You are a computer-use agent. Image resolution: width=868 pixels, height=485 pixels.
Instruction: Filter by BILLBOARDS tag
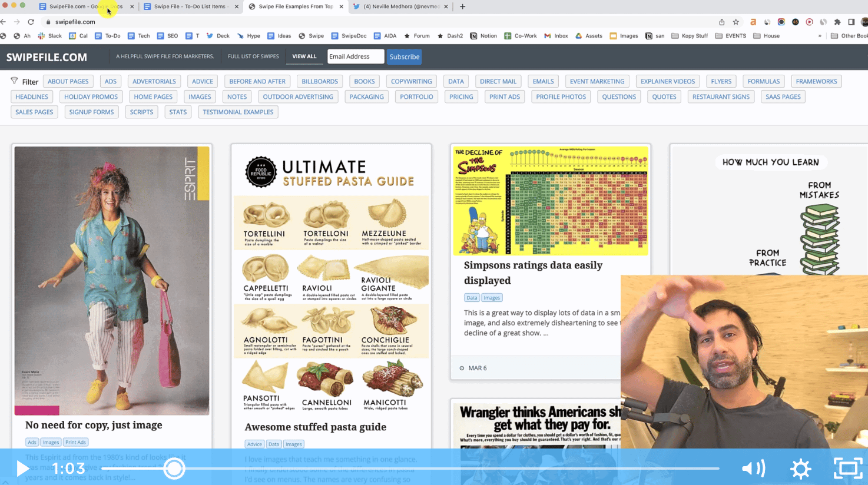point(320,81)
